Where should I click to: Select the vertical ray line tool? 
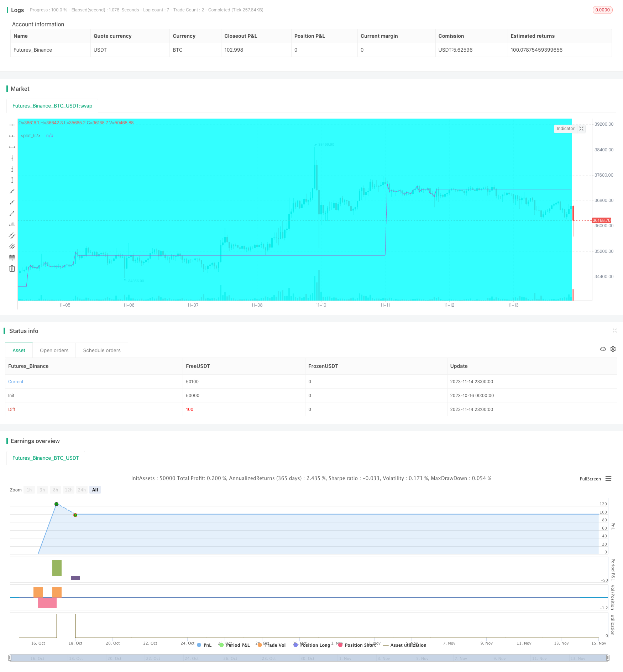(x=12, y=169)
